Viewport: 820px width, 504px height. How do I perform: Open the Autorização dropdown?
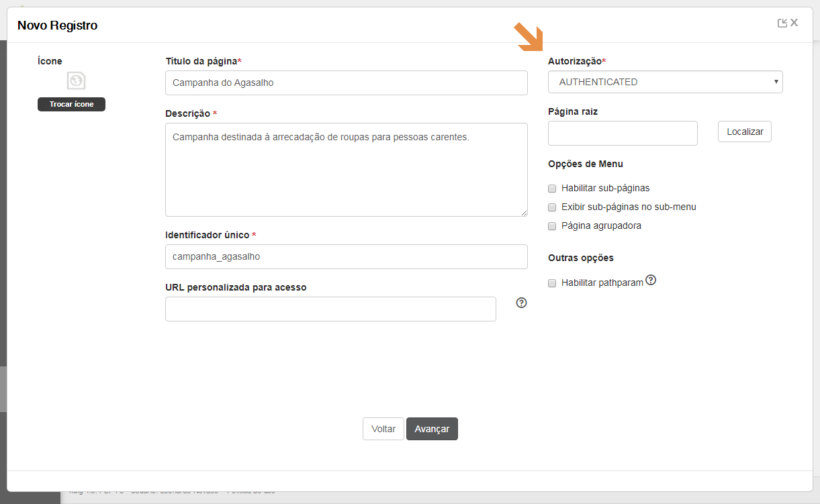(x=665, y=82)
